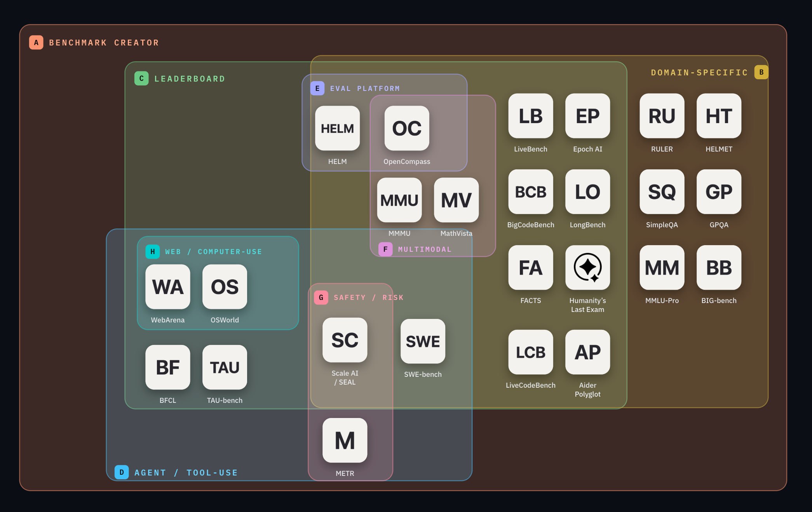The height and width of the screenshot is (512, 812).
Task: Select the SWE-bench SWE tile
Action: pos(423,341)
